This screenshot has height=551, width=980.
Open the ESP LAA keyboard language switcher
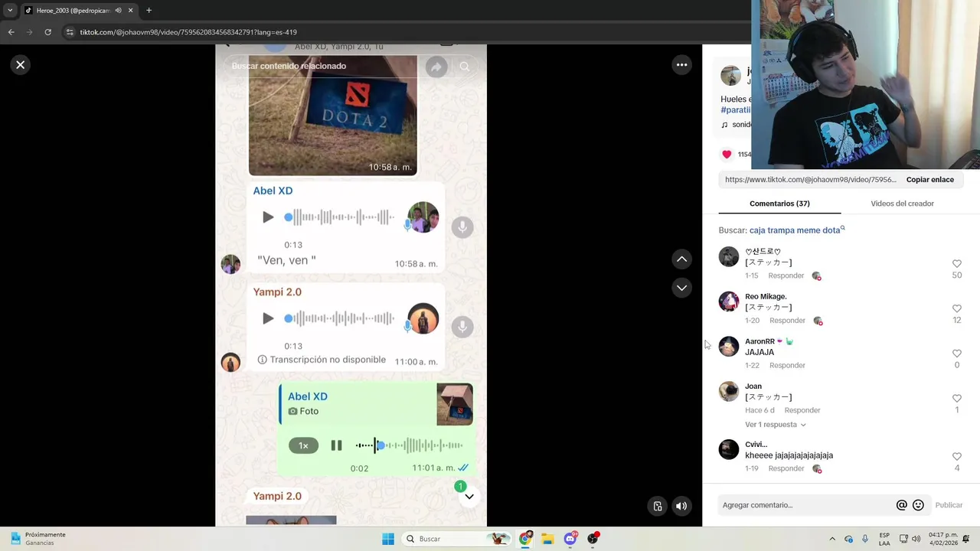884,539
